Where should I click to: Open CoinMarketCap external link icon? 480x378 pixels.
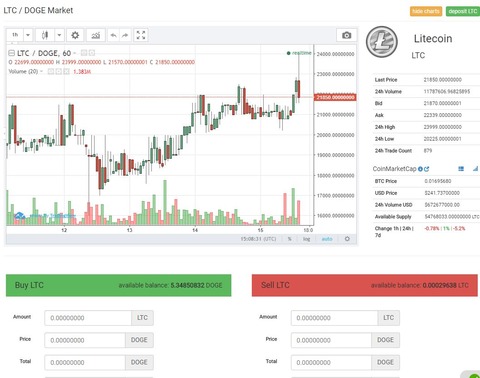coord(426,169)
